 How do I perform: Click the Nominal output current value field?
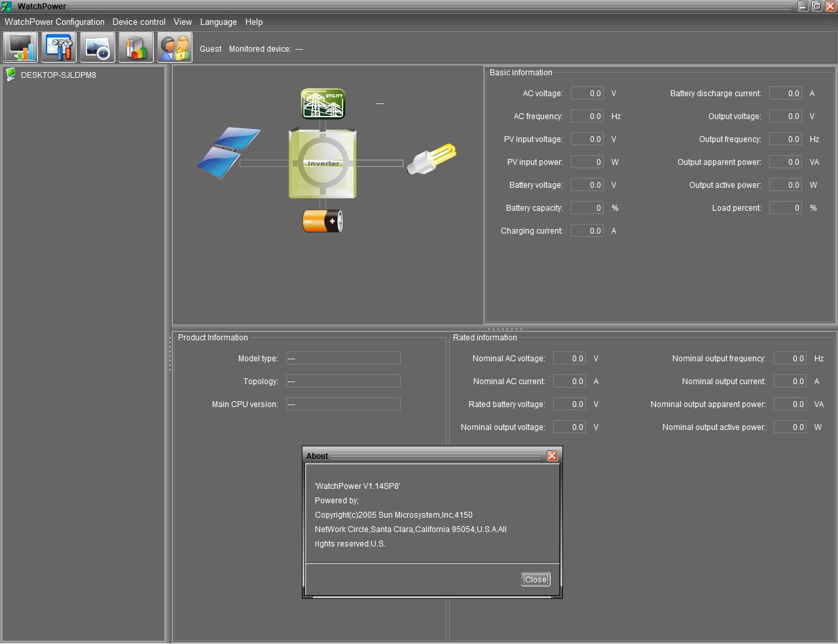pyautogui.click(x=790, y=381)
